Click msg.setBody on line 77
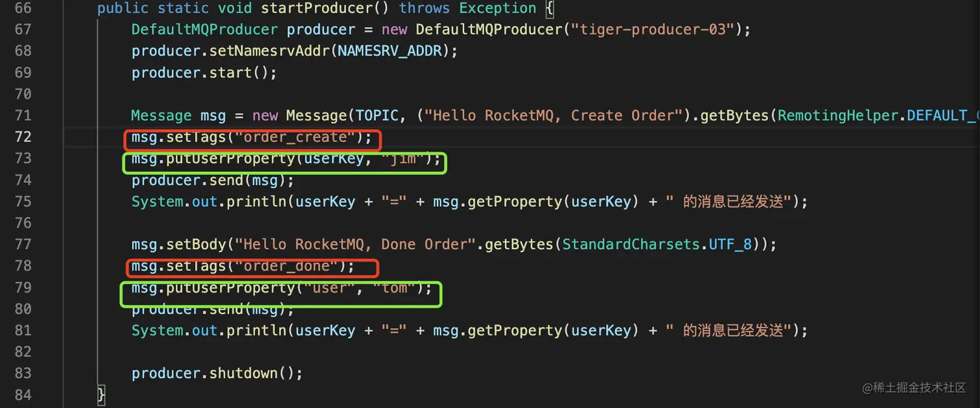This screenshot has width=980, height=408. point(179,245)
